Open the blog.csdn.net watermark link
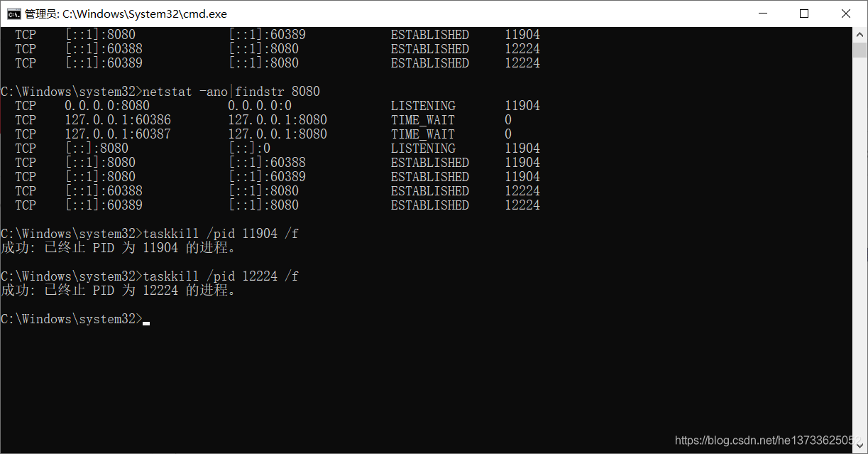Image resolution: width=868 pixels, height=454 pixels. [x=768, y=440]
